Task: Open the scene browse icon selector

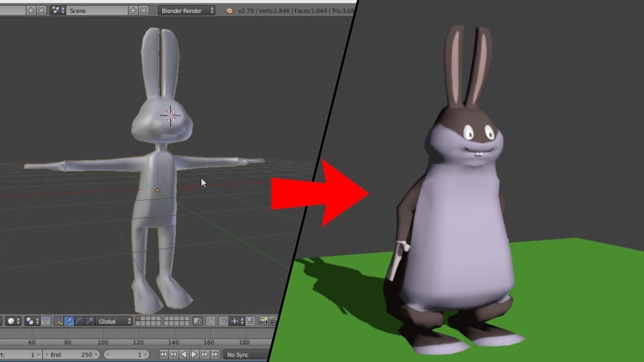Action: [58, 11]
